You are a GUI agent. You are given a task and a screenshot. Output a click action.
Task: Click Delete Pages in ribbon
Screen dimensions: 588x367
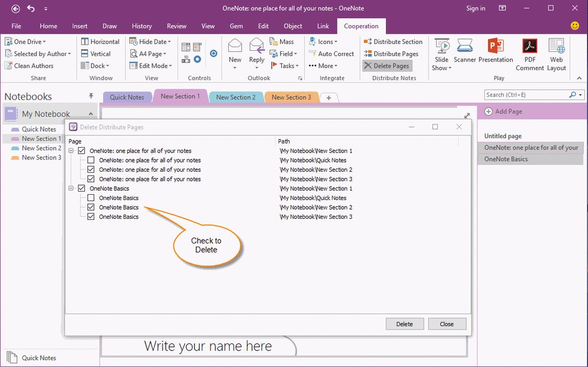coord(388,66)
